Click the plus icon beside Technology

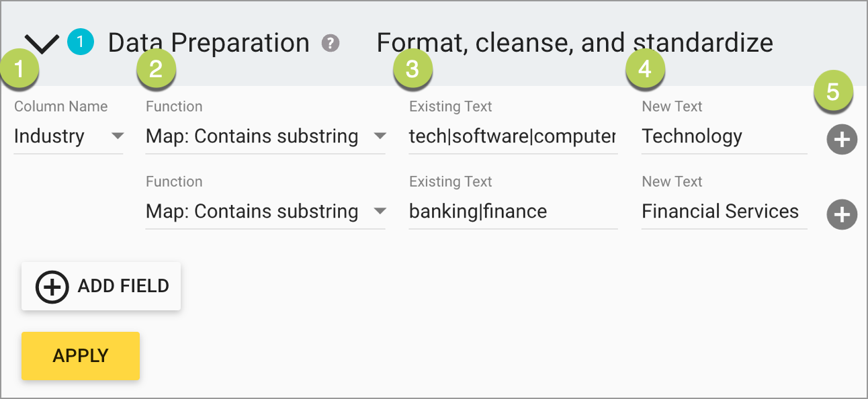click(842, 140)
